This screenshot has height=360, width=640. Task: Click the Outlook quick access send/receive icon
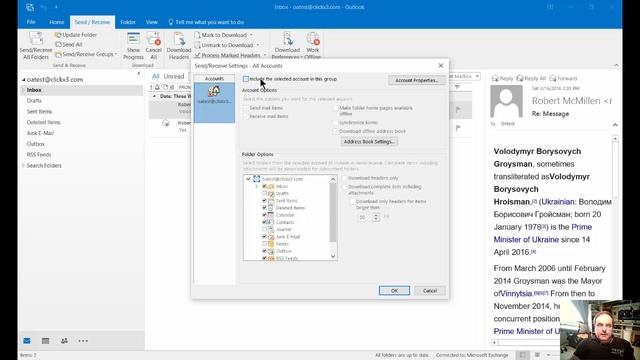30,7
